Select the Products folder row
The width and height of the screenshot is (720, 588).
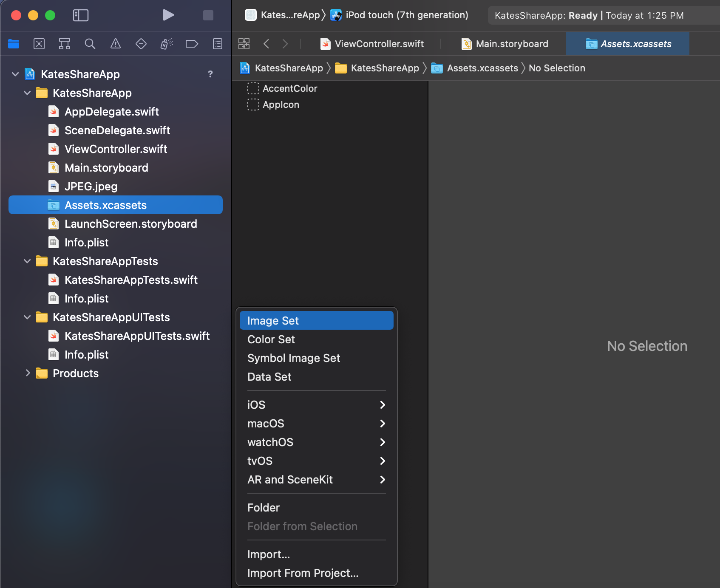pyautogui.click(x=116, y=373)
